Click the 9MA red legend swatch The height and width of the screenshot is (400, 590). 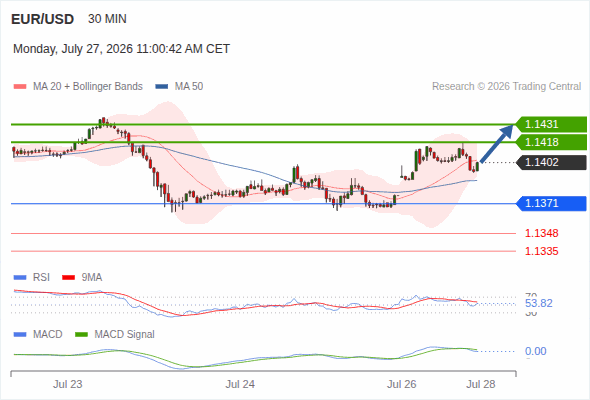68,278
